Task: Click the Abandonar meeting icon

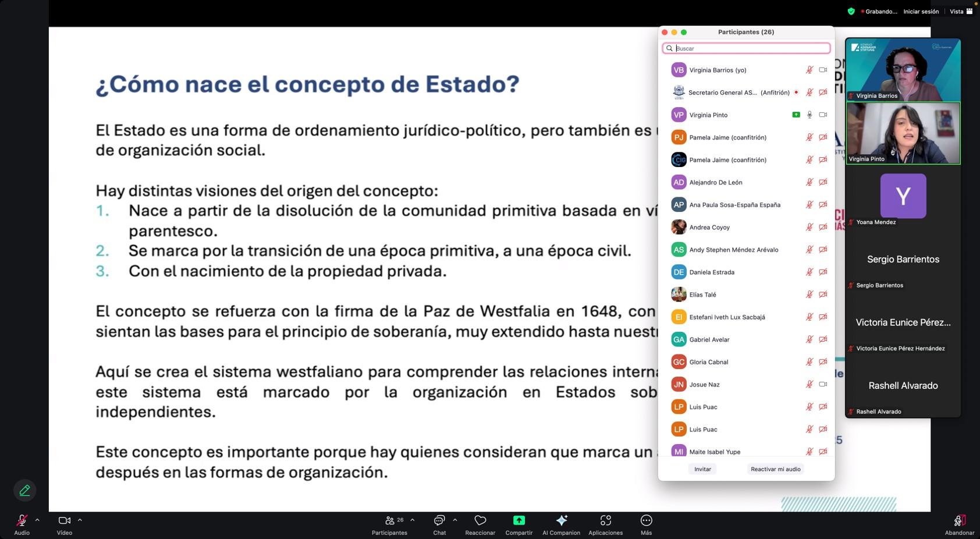Action: (959, 520)
